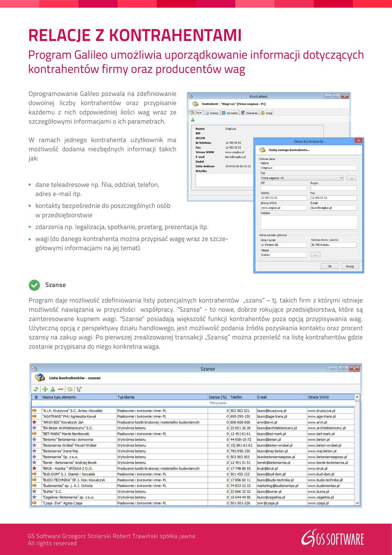The width and height of the screenshot is (392, 555).
Task: Select "Betoniarnia Wróbel" Paweł Wróbel row
Action: click(193, 445)
